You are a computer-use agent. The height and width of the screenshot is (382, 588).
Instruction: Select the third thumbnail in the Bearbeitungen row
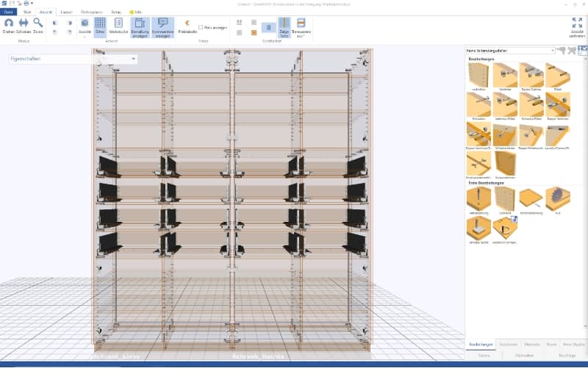click(x=531, y=77)
